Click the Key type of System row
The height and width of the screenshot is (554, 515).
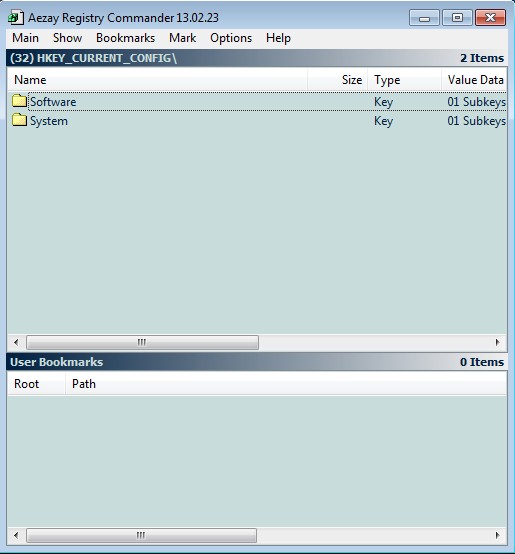383,121
